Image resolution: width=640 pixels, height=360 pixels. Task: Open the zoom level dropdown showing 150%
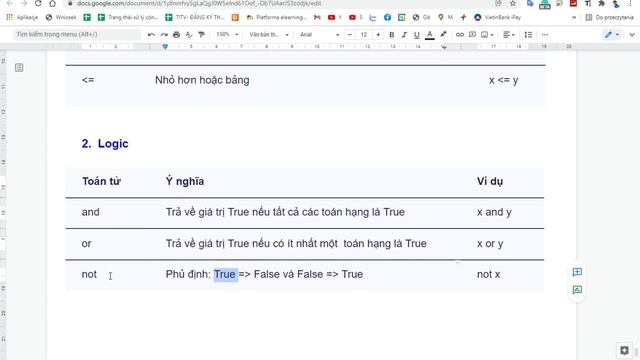click(x=227, y=35)
